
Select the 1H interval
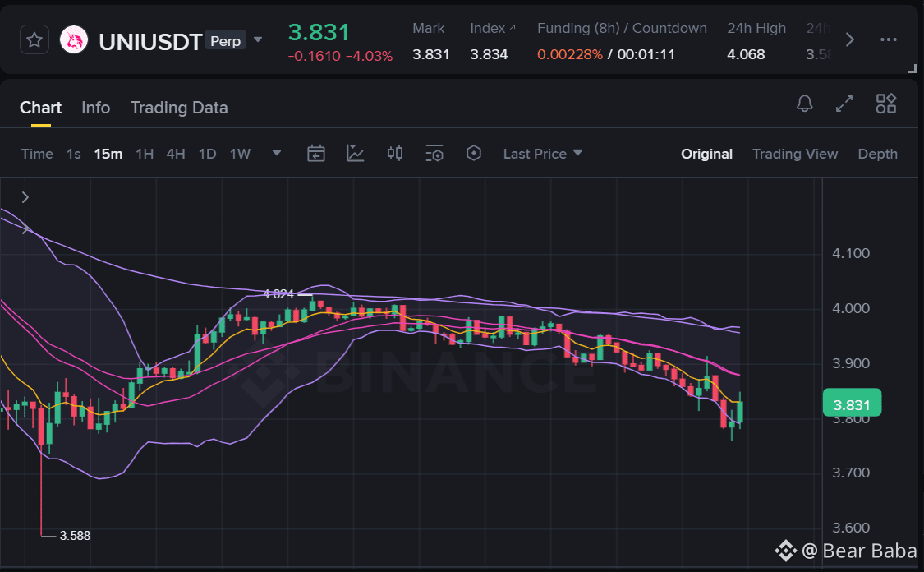point(145,154)
